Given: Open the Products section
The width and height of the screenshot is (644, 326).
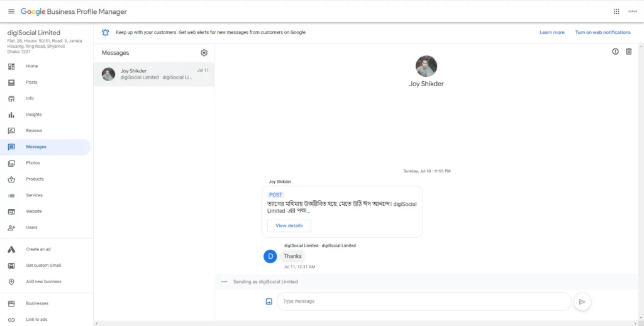Looking at the screenshot, I should tap(45, 179).
